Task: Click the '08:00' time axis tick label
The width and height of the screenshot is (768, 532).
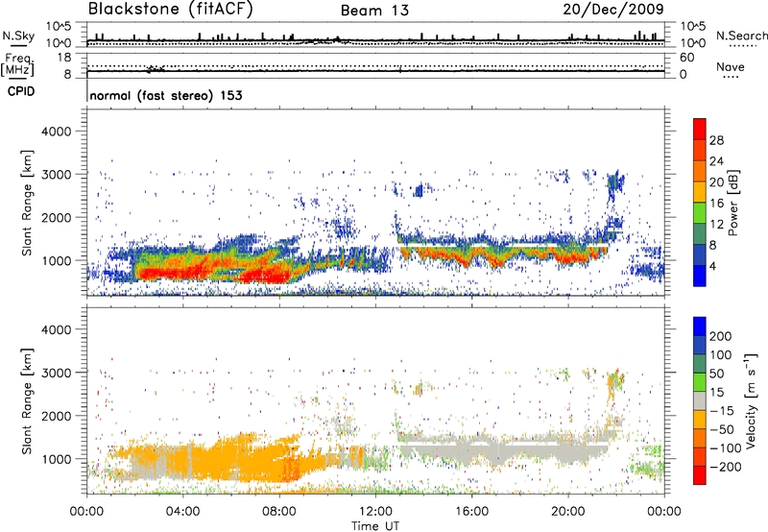Action: pos(278,512)
